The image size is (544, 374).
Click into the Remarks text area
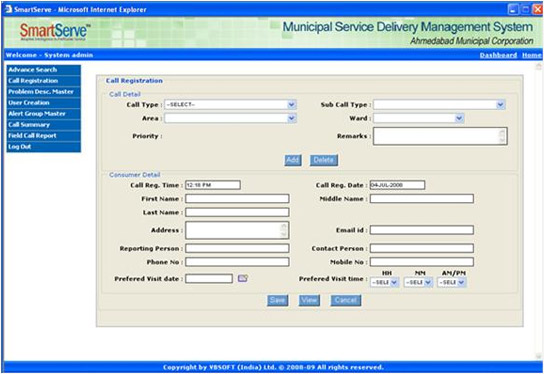440,136
